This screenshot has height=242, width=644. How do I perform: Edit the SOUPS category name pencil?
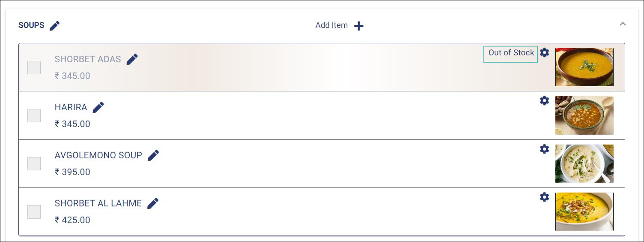54,26
